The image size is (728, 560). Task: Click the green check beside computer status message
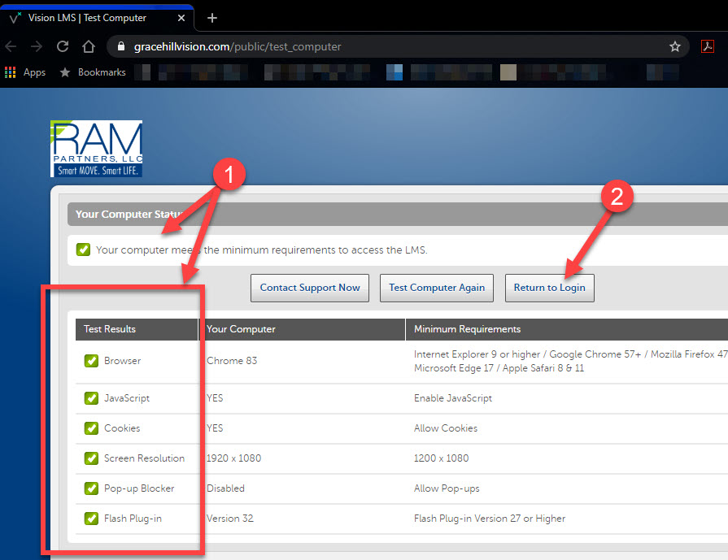coord(83,250)
